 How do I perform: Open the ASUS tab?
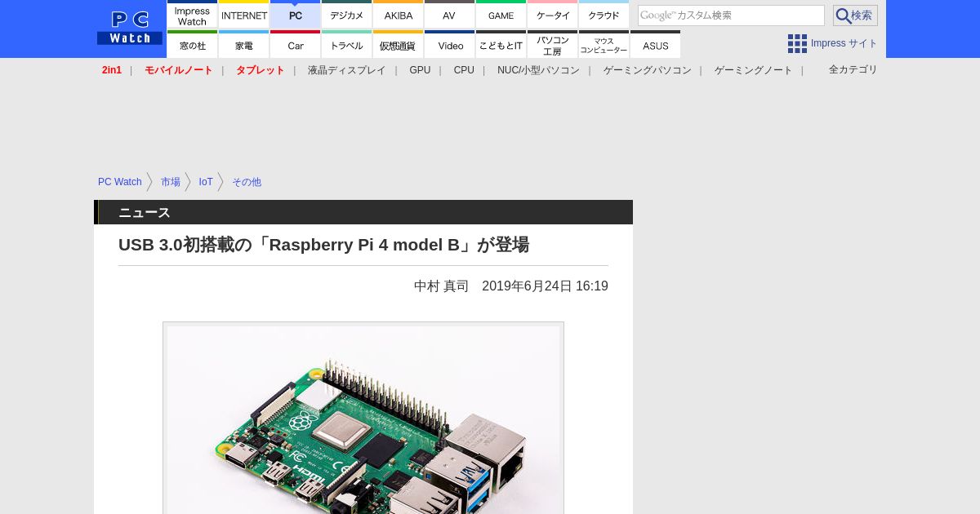pyautogui.click(x=655, y=44)
